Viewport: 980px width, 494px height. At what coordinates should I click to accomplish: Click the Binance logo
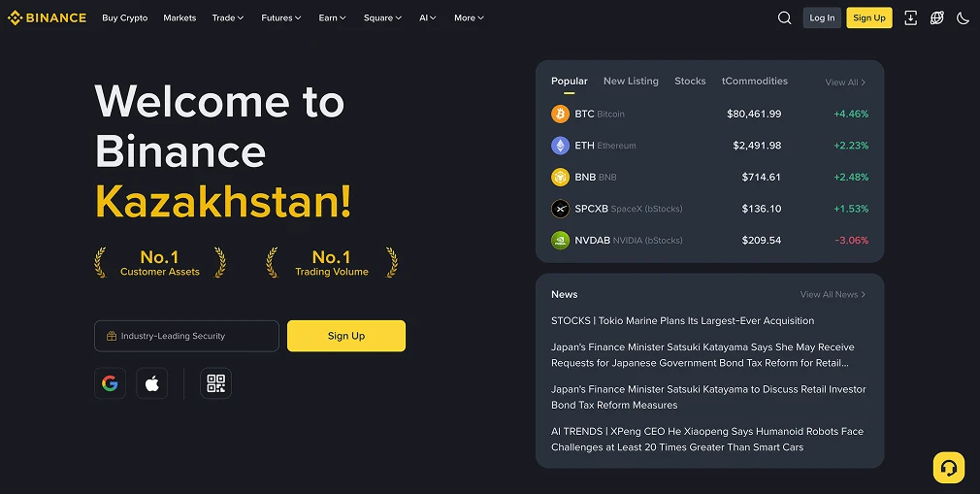click(47, 17)
